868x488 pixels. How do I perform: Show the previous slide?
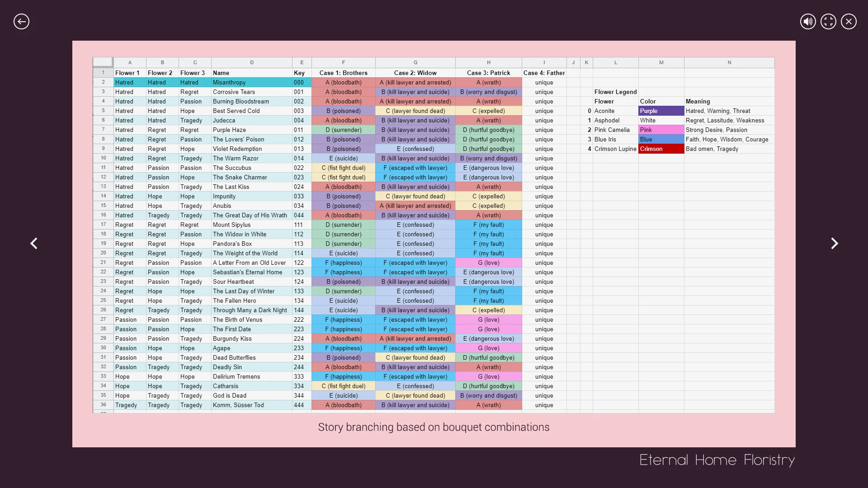[34, 244]
